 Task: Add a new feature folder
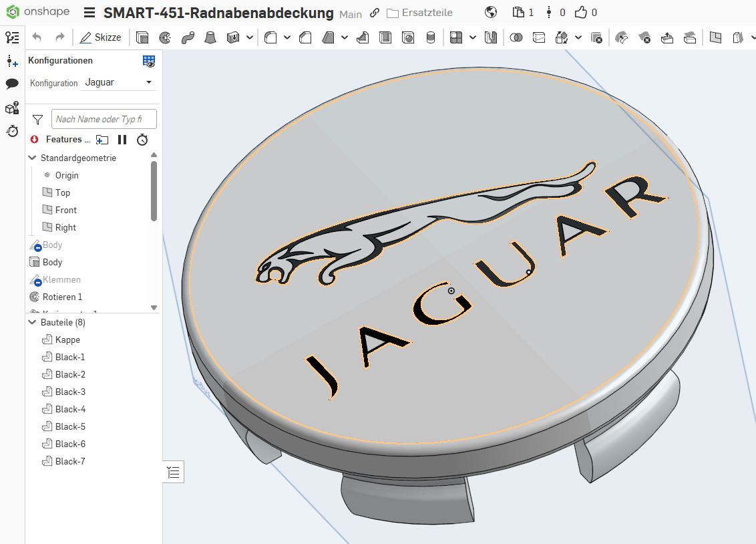click(x=102, y=140)
